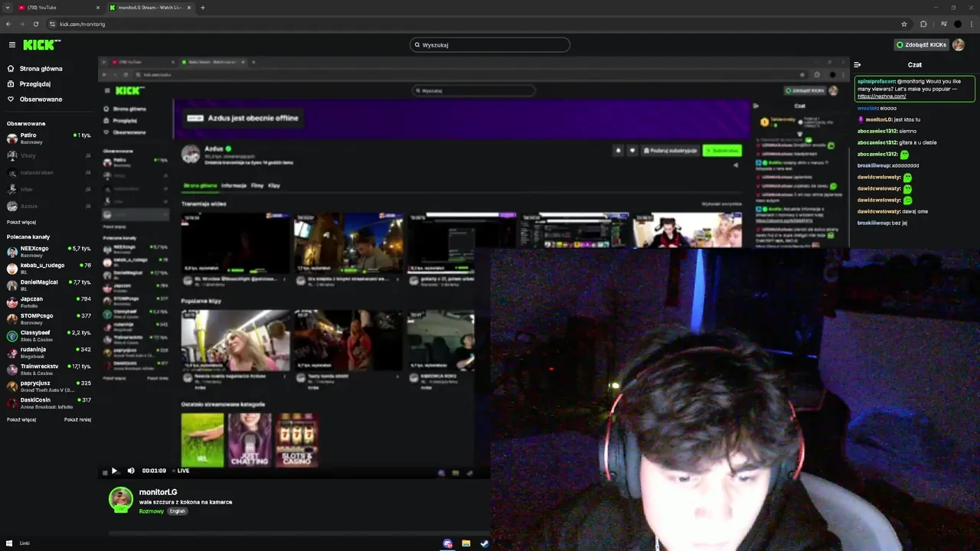Open the Informacje tab in streamed window
Screen dimensions: 980x551
[234, 186]
